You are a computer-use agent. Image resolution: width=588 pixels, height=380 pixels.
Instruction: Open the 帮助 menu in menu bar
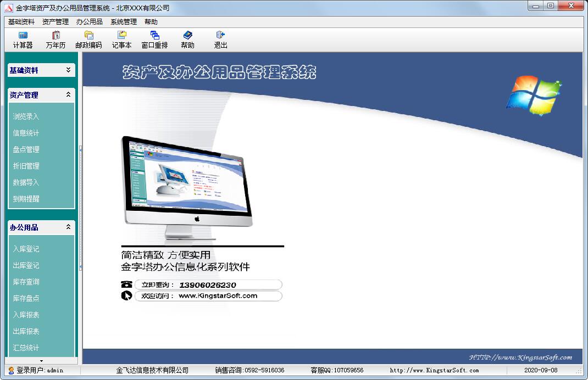point(151,22)
